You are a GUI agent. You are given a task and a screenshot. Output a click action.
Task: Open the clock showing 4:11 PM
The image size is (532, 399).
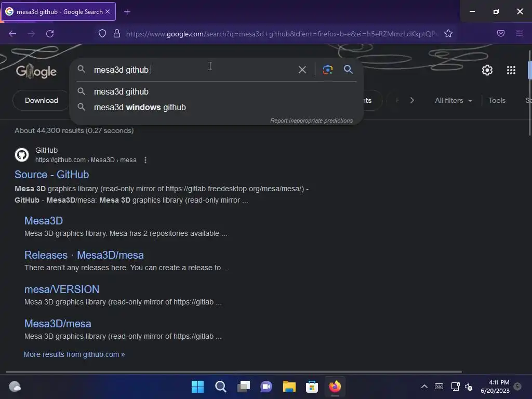click(495, 387)
